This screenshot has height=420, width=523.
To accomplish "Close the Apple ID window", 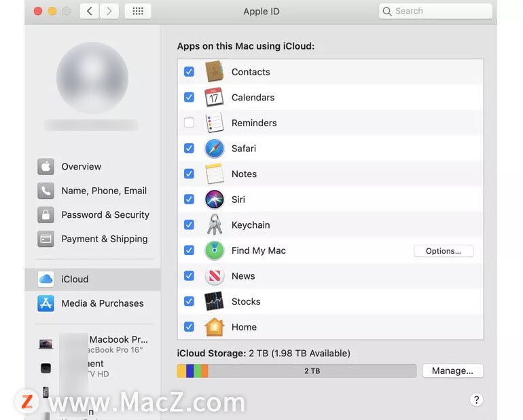I will pos(38,12).
